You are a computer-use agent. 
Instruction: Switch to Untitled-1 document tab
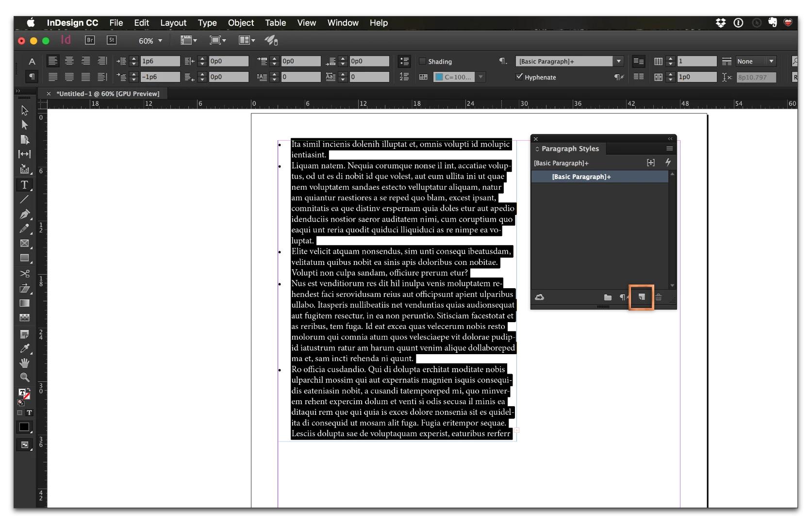click(108, 94)
